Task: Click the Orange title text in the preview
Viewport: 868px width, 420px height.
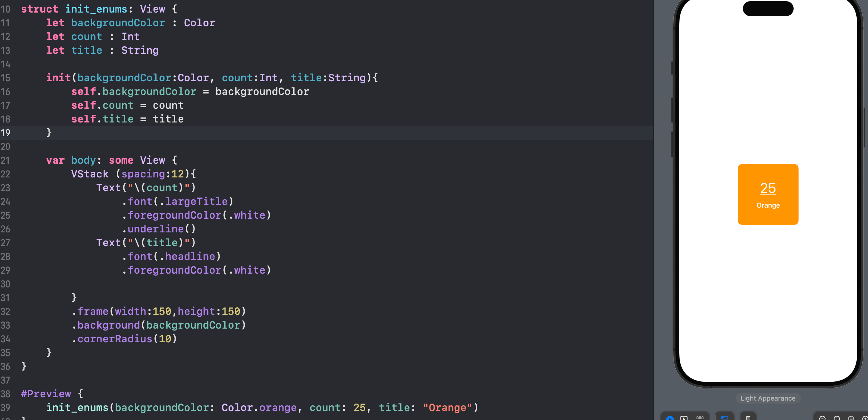Action: [x=768, y=205]
